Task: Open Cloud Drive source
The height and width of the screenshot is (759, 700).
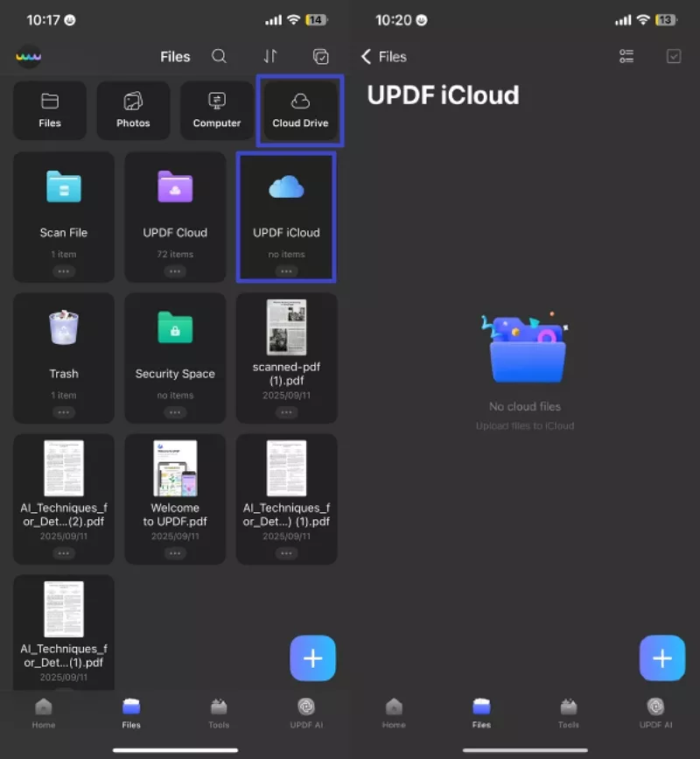Action: click(300, 110)
